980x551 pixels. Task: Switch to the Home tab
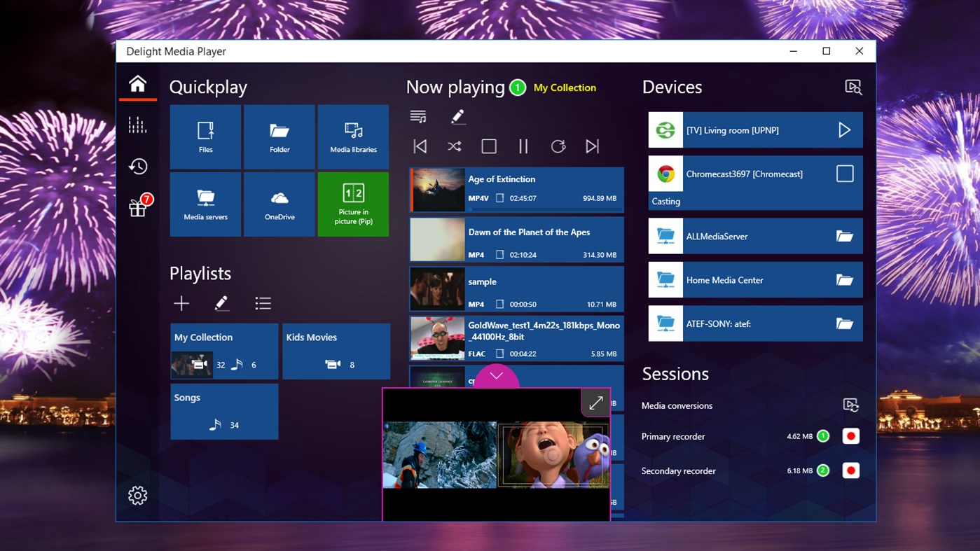[x=137, y=84]
